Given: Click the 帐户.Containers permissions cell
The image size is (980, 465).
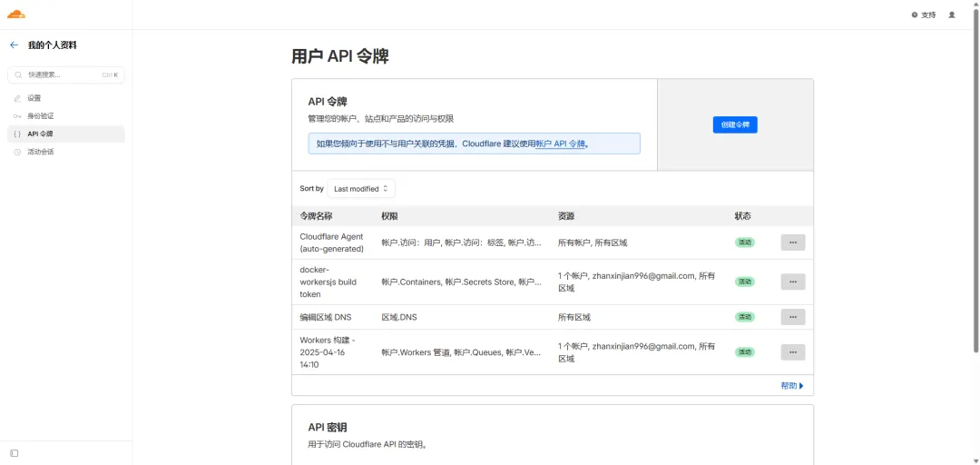Looking at the screenshot, I should [x=461, y=282].
